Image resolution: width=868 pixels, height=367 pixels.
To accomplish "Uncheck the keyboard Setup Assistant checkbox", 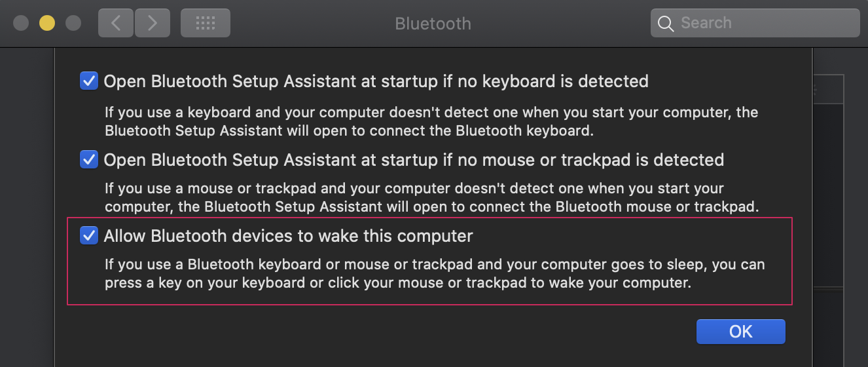I will click(x=88, y=81).
